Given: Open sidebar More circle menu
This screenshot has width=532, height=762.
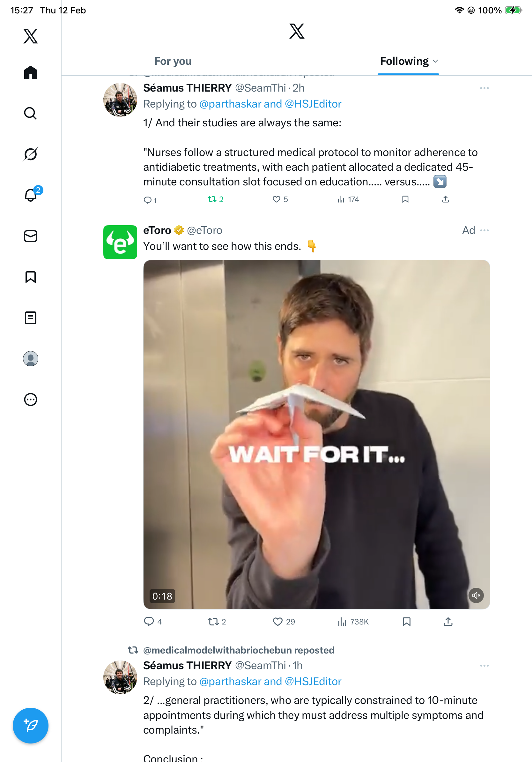Looking at the screenshot, I should click(x=31, y=399).
